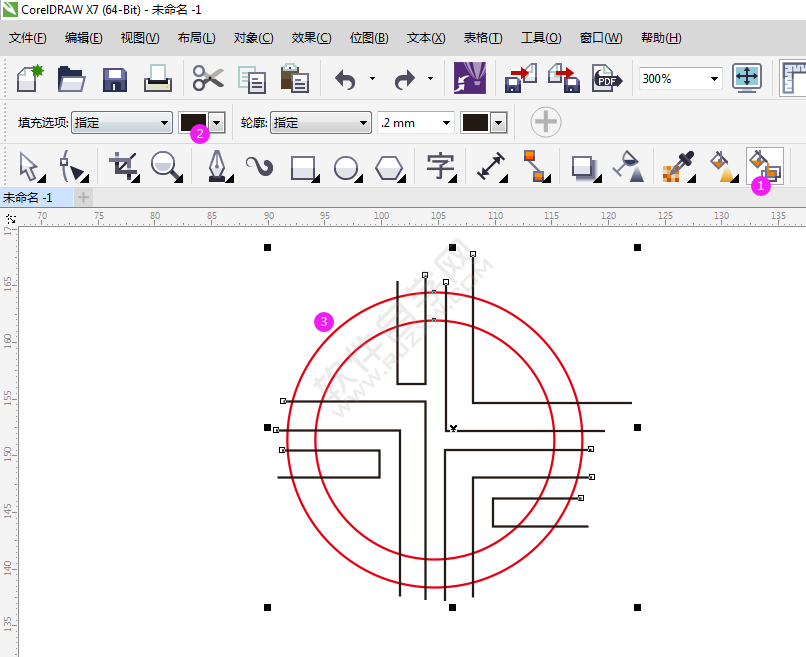Click the Import button
The height and width of the screenshot is (657, 806).
[x=521, y=77]
